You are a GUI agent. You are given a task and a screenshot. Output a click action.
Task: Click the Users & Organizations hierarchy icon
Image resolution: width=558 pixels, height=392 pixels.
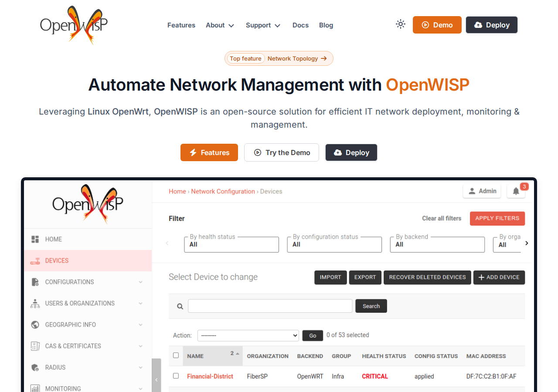35,303
